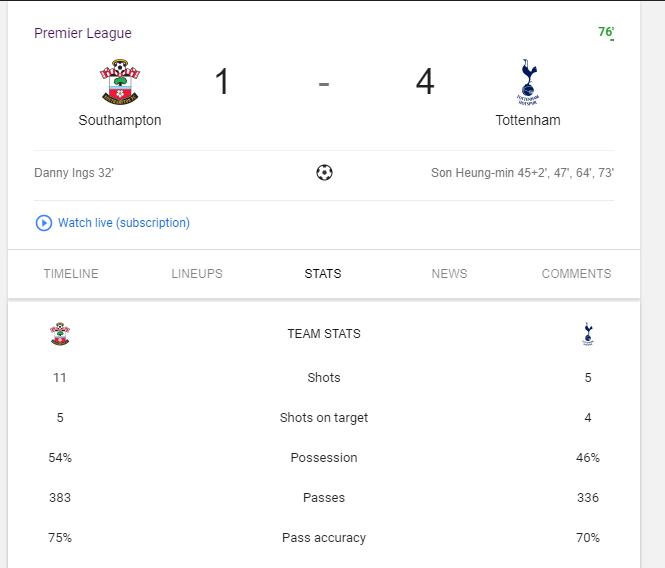
Task: Switch to the Timeline tab
Action: click(x=71, y=273)
